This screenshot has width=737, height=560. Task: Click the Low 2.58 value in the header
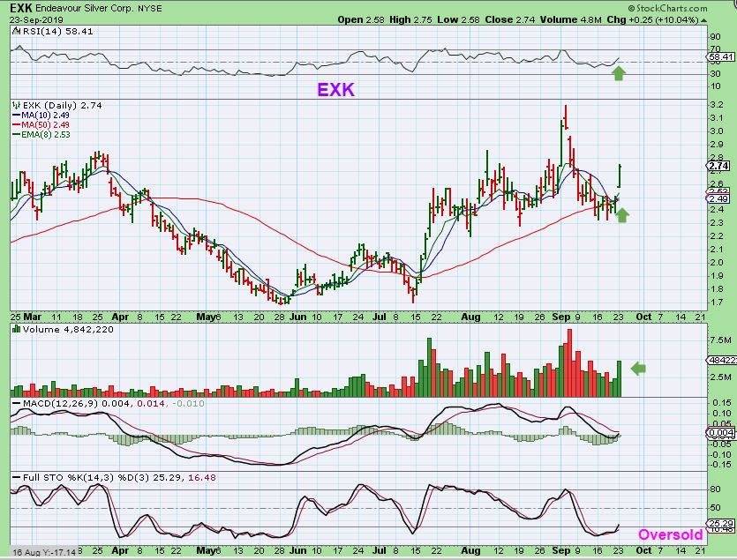458,19
